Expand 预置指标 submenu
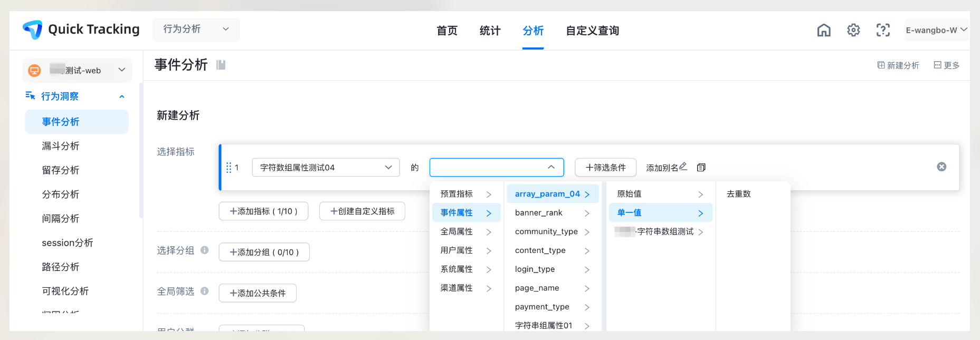The image size is (980, 340). 467,194
